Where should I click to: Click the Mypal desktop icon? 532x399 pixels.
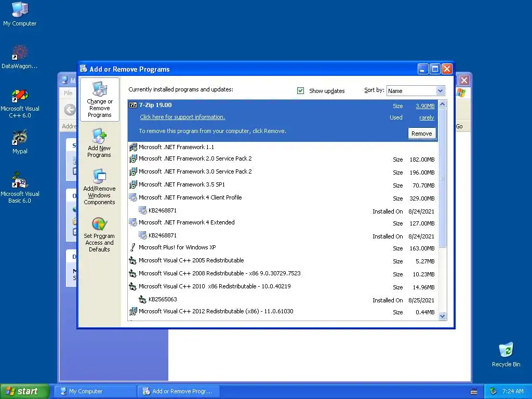[x=20, y=137]
